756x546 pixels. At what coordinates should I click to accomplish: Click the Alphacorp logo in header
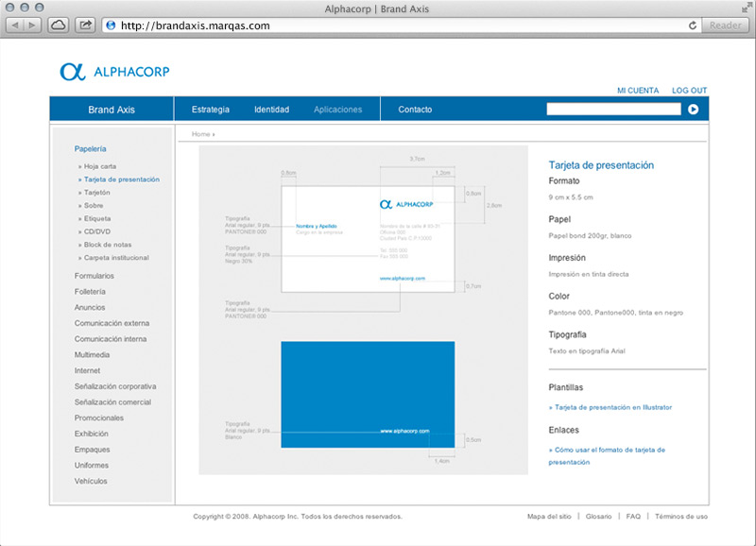[x=113, y=72]
